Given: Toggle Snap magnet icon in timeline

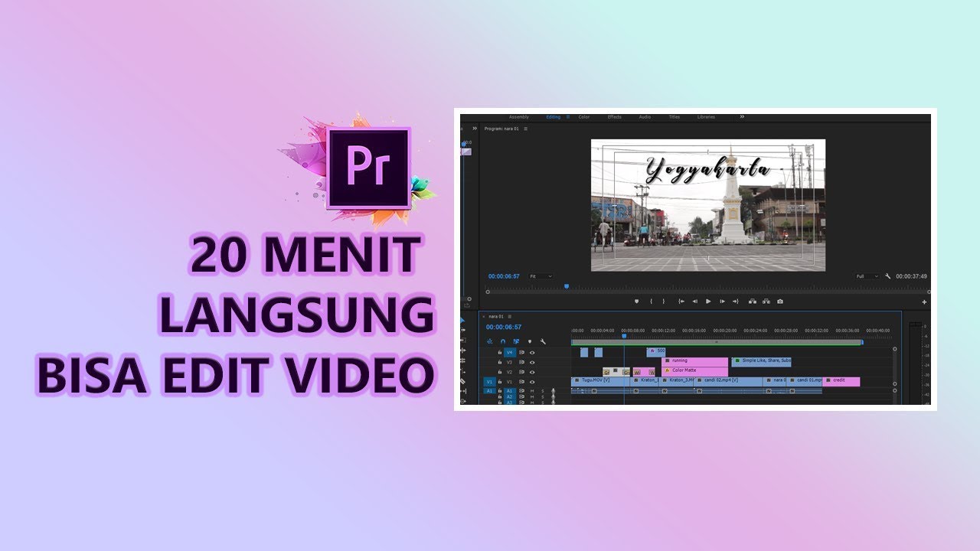Looking at the screenshot, I should (x=503, y=341).
